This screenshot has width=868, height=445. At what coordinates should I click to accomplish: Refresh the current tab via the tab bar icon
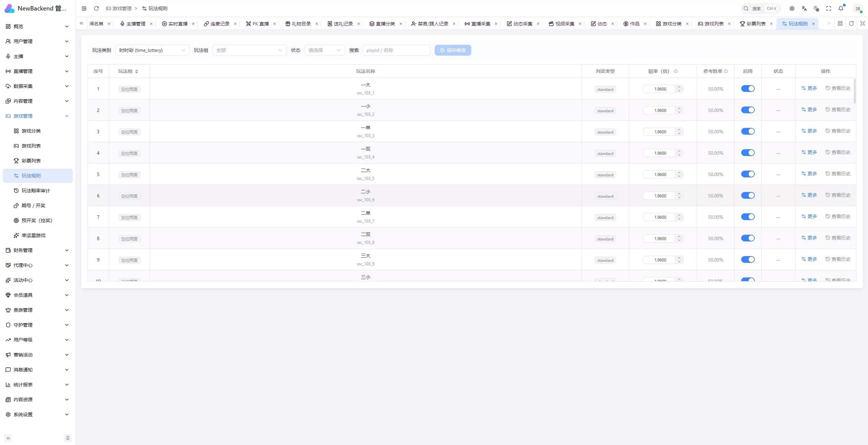851,23
